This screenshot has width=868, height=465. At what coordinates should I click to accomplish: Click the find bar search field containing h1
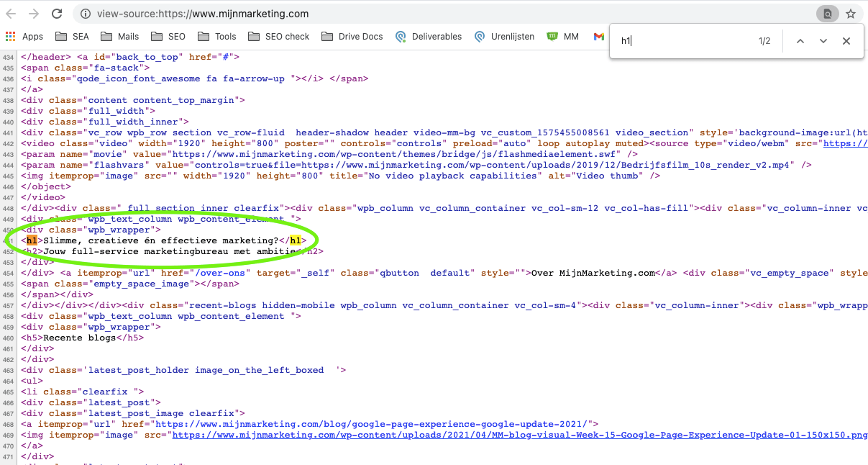(x=683, y=41)
